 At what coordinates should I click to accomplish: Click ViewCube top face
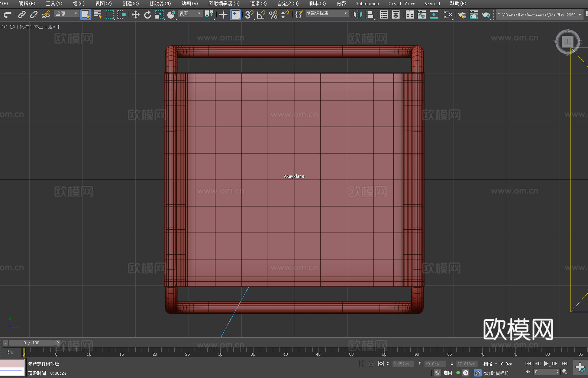(x=568, y=42)
